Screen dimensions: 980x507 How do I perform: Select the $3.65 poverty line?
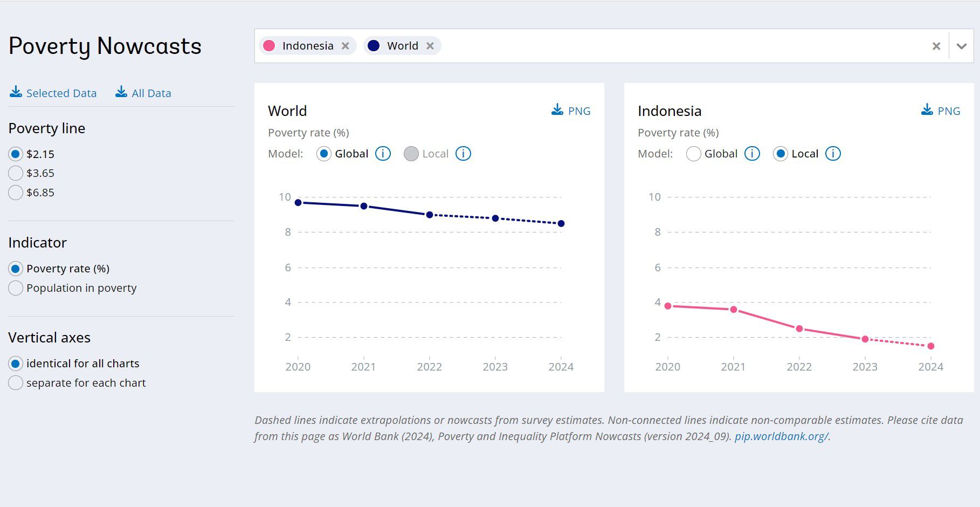pyautogui.click(x=16, y=173)
